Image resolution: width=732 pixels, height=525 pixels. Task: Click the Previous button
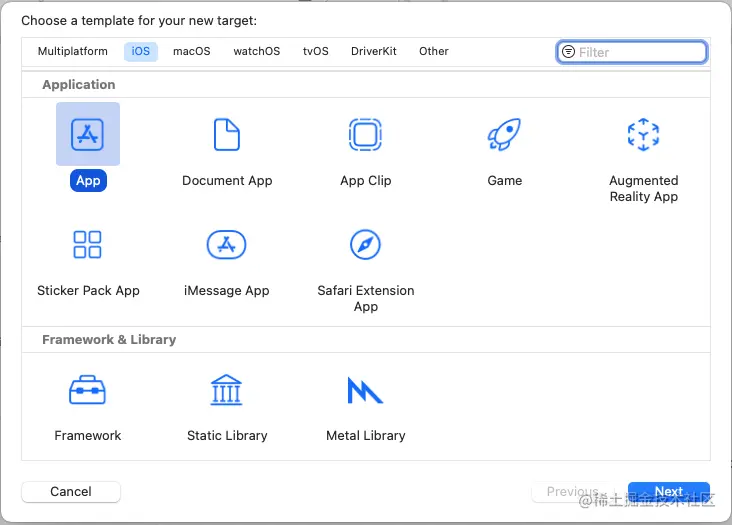pos(573,492)
